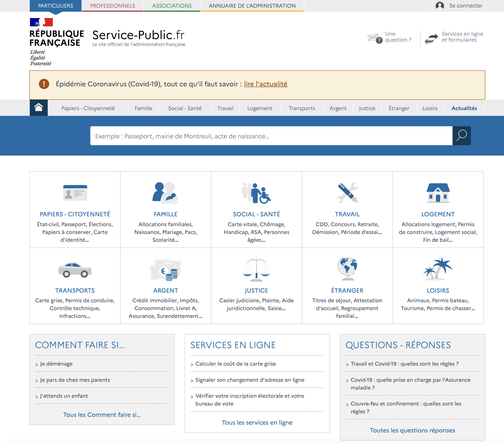Click 'Se connecter' account button
This screenshot has height=443, width=504.
click(x=459, y=6)
